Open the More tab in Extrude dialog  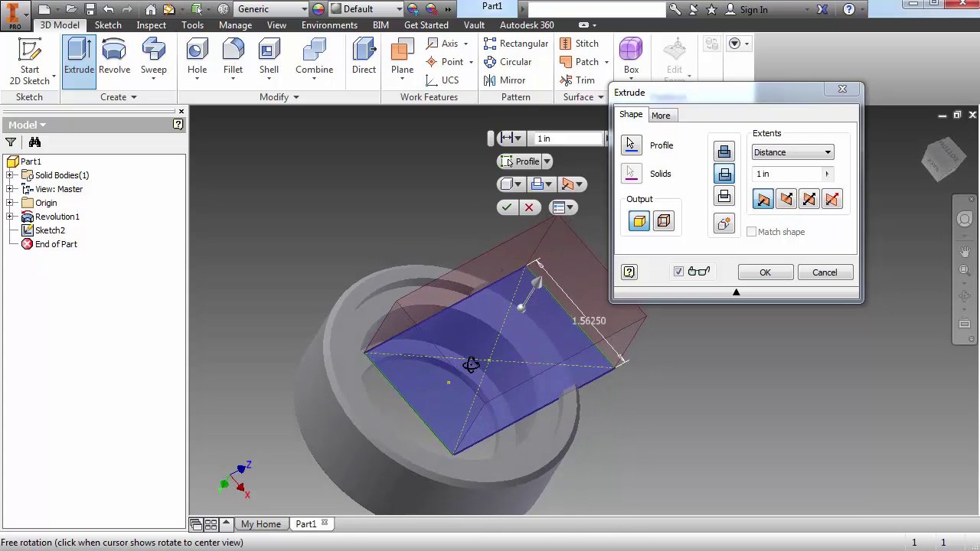pos(660,115)
